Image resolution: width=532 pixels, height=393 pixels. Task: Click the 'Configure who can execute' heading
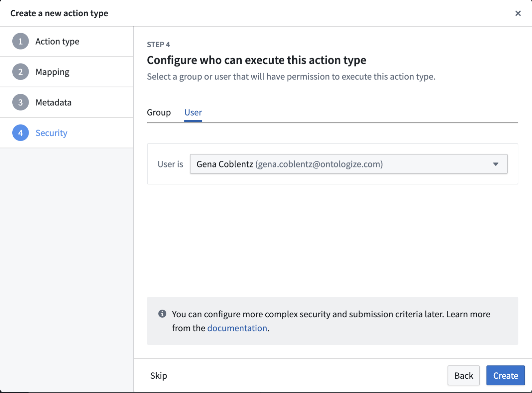(x=256, y=60)
